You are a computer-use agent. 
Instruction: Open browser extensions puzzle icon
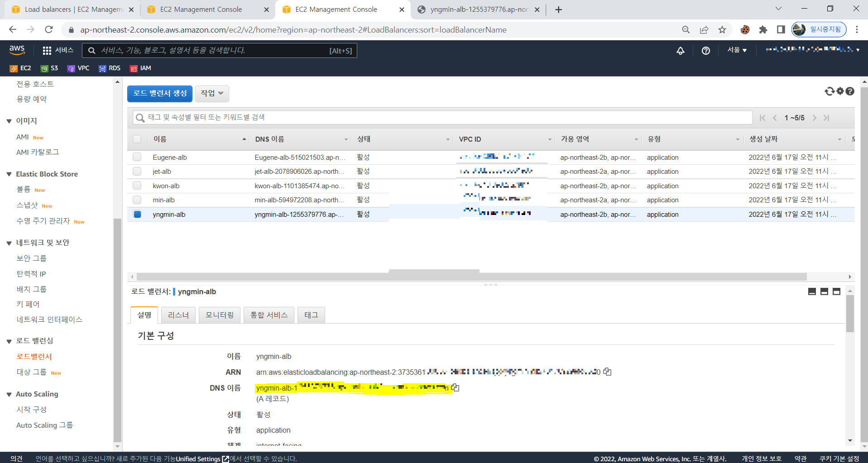[763, 30]
